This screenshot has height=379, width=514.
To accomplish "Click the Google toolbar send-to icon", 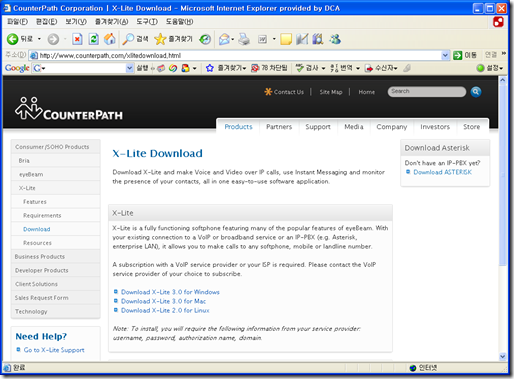I will pyautogui.click(x=369, y=68).
